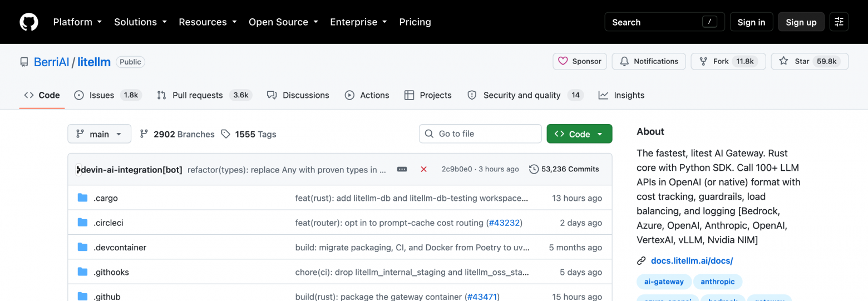The image size is (868, 301).
Task: Open commit feat(rust): add litellm-db
Action: 412,198
